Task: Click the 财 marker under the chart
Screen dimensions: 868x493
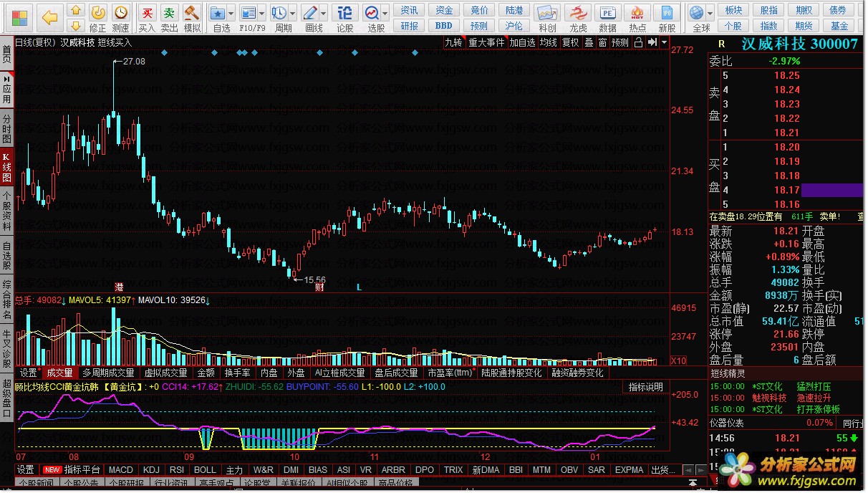Action: coord(319,287)
